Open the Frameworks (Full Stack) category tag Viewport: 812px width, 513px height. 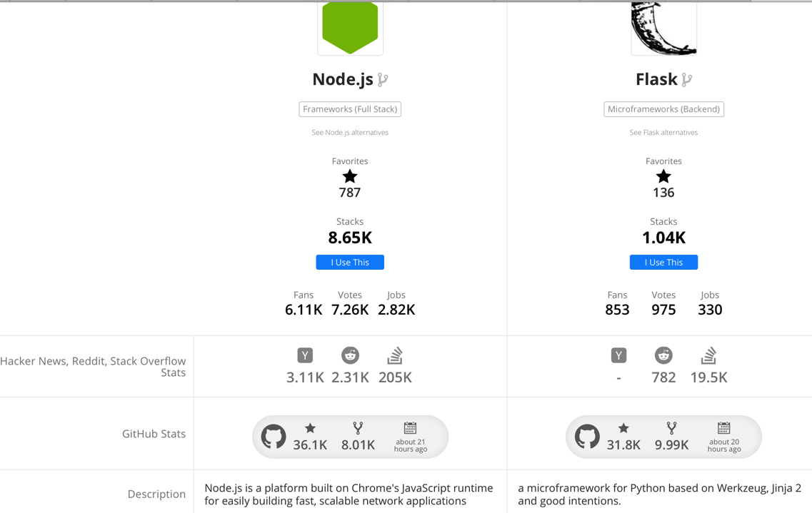pos(350,109)
